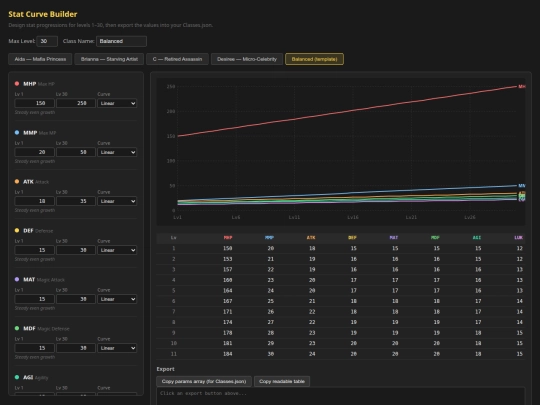Screen dimensions: 540x405
Task: Click Copy readable table button
Action: pyautogui.click(x=282, y=381)
